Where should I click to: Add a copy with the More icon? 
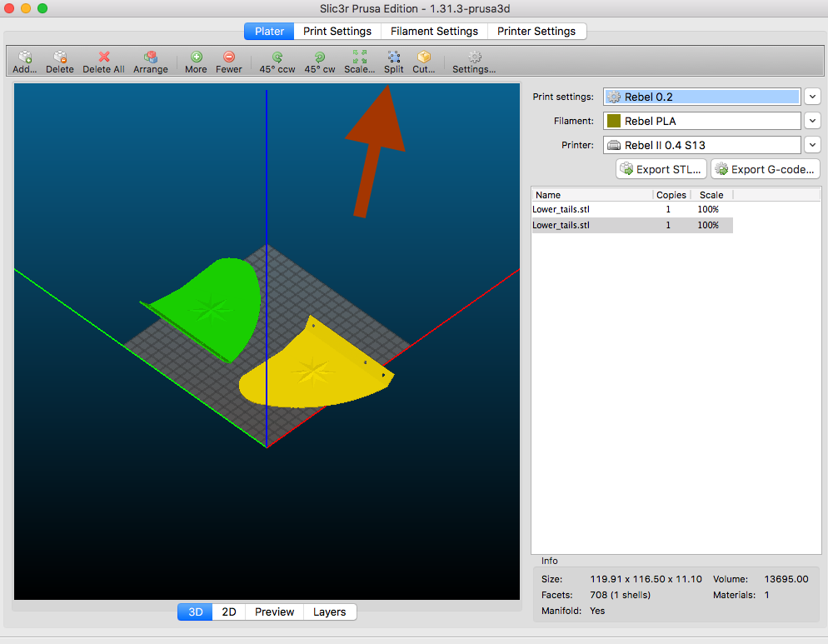pyautogui.click(x=196, y=57)
